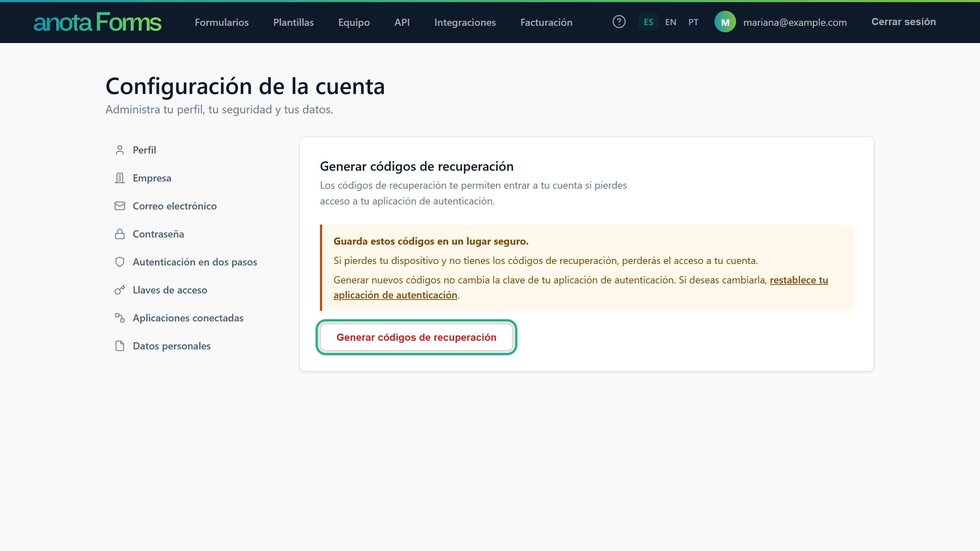Click Generar códigos de recuperación button

click(x=416, y=337)
